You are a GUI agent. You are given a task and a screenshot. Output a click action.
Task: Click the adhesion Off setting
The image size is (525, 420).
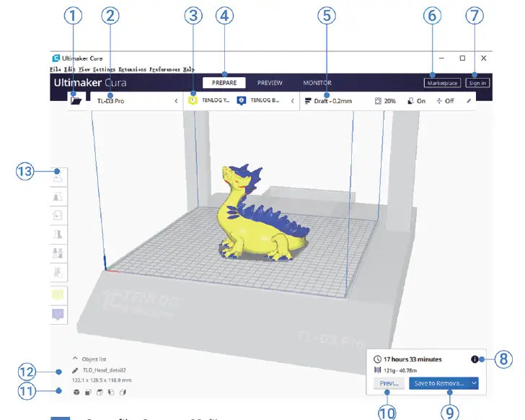446,101
